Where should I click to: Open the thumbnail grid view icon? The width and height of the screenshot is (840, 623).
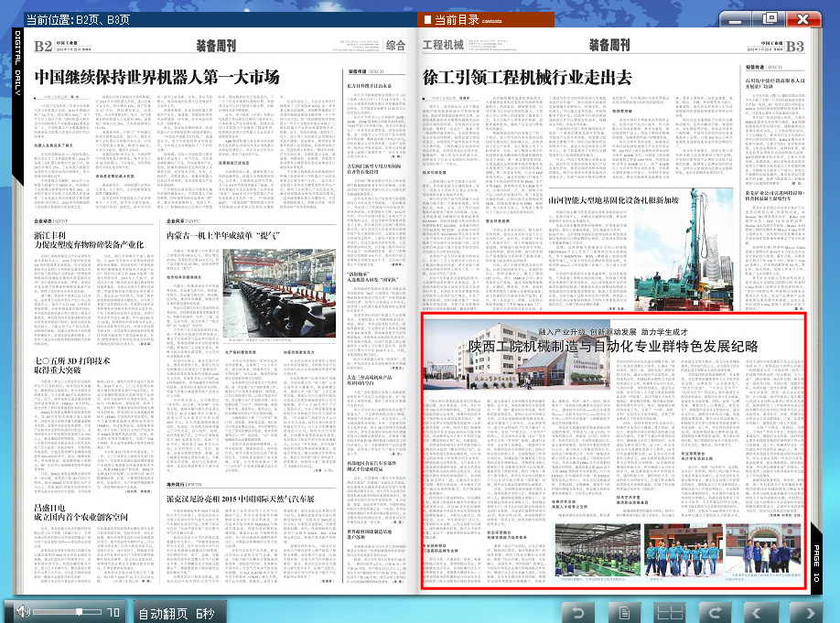[669, 609]
